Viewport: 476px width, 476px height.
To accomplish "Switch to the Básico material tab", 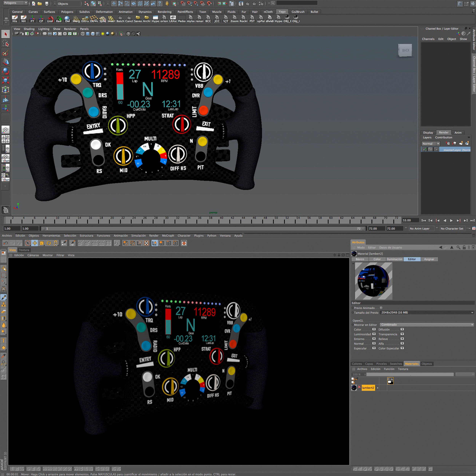I will (x=360, y=259).
